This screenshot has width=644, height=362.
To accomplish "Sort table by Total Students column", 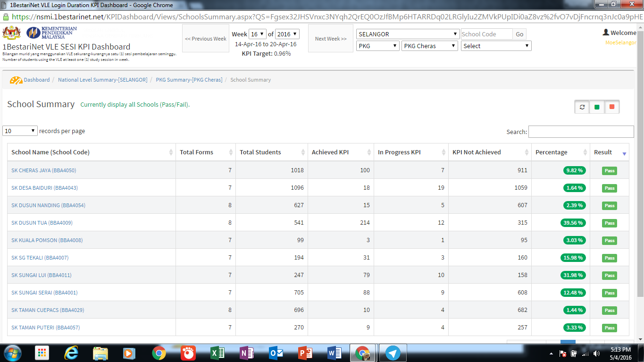I will pyautogui.click(x=272, y=152).
